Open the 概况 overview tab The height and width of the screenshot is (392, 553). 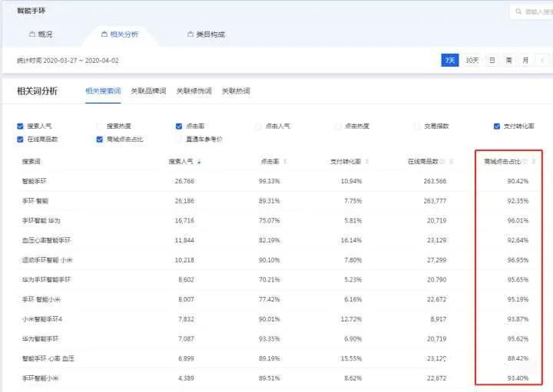(x=41, y=35)
